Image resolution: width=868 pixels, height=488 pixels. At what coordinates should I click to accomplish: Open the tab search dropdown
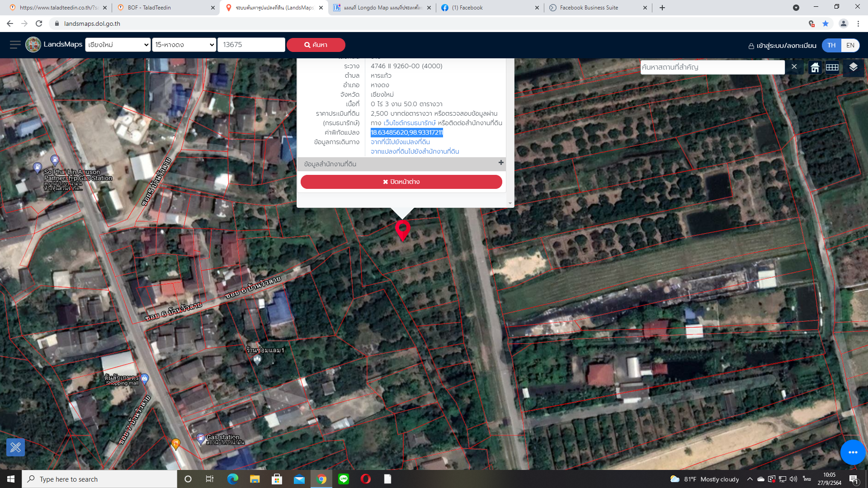click(796, 8)
